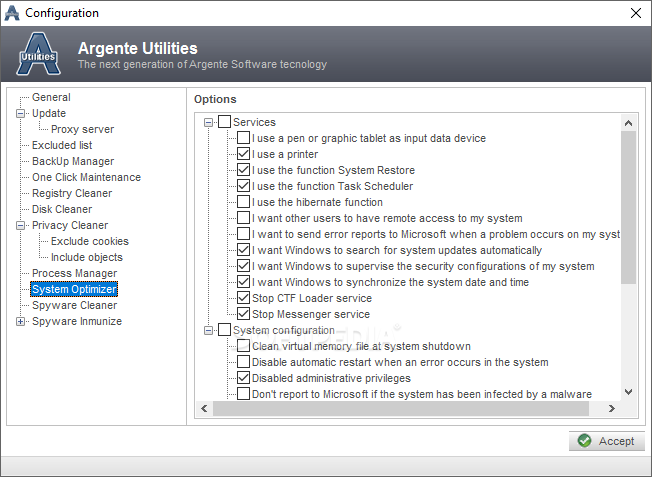652x477 pixels.
Task: Uncheck supervise security configurations option
Action: pyautogui.click(x=244, y=266)
